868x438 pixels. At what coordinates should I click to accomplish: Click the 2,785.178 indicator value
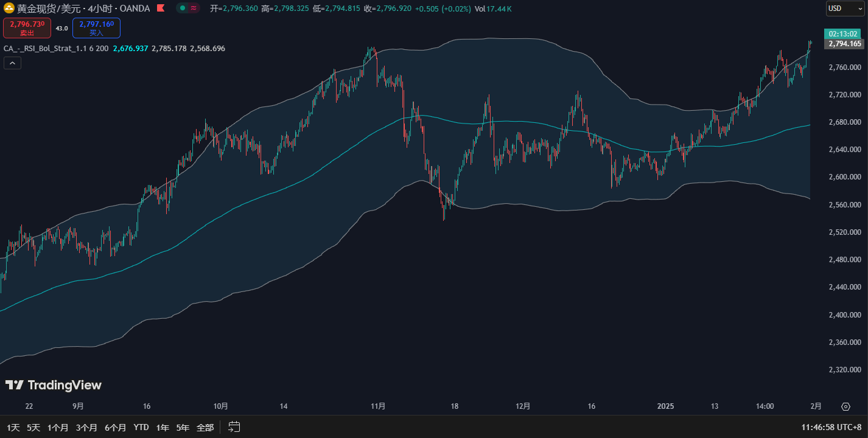coord(169,48)
